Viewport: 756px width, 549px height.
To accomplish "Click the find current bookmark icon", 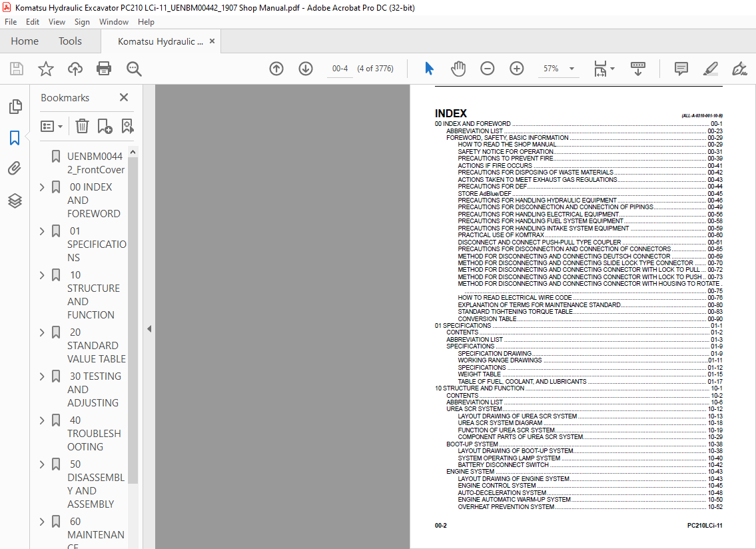I will pos(127,127).
